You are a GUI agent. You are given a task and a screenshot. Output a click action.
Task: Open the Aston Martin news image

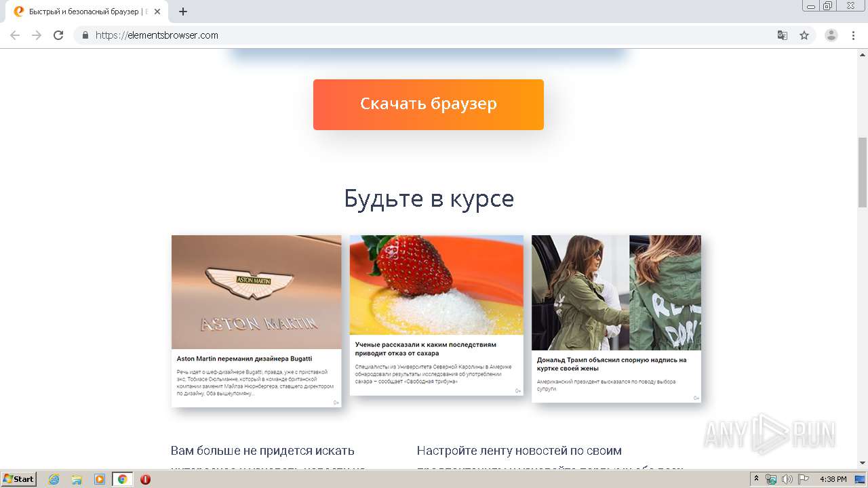[x=256, y=292]
